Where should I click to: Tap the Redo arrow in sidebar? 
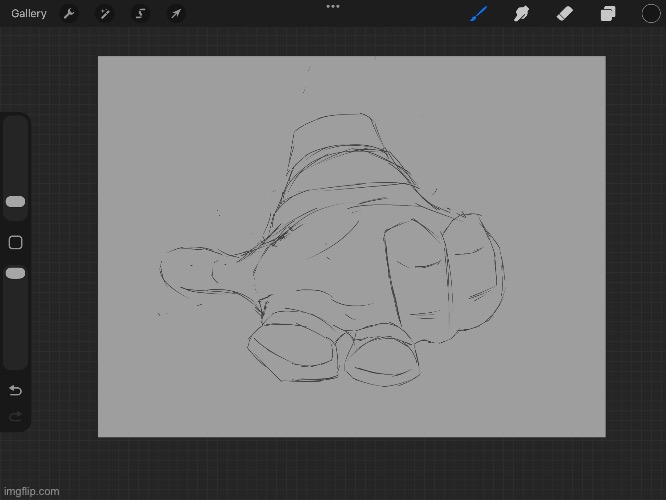[15, 416]
